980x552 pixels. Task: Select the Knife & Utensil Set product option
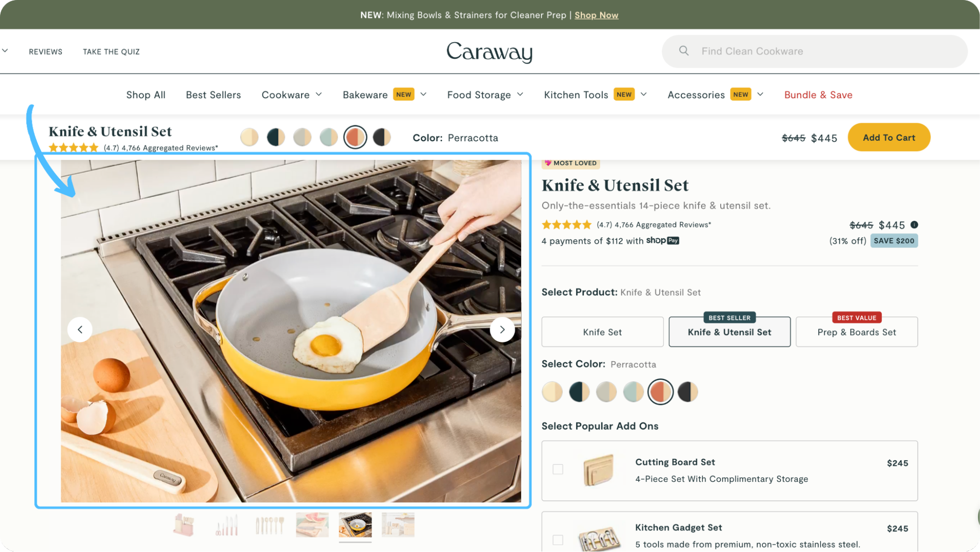coord(729,332)
